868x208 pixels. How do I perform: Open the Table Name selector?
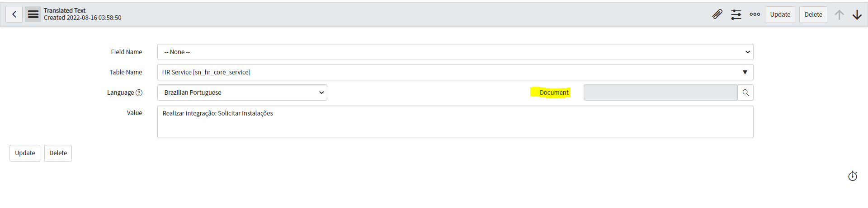(x=455, y=72)
